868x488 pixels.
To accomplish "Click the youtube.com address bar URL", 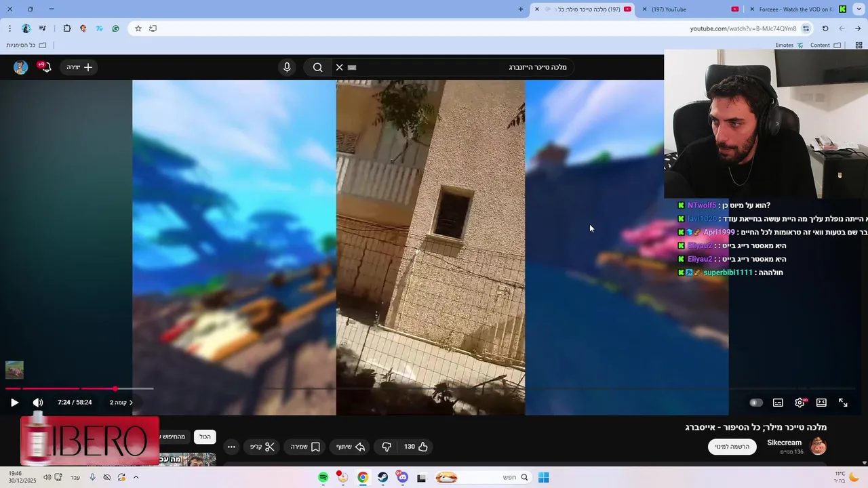I will coord(743,28).
